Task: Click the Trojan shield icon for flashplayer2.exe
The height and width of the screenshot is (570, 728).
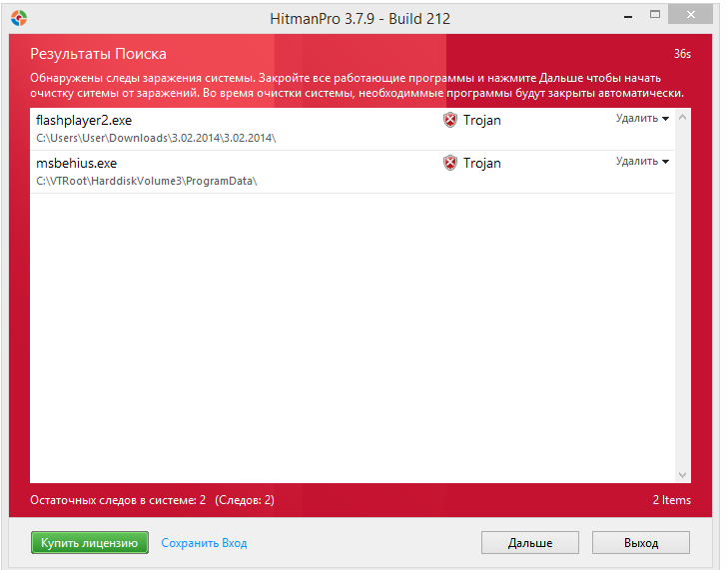Action: tap(450, 120)
